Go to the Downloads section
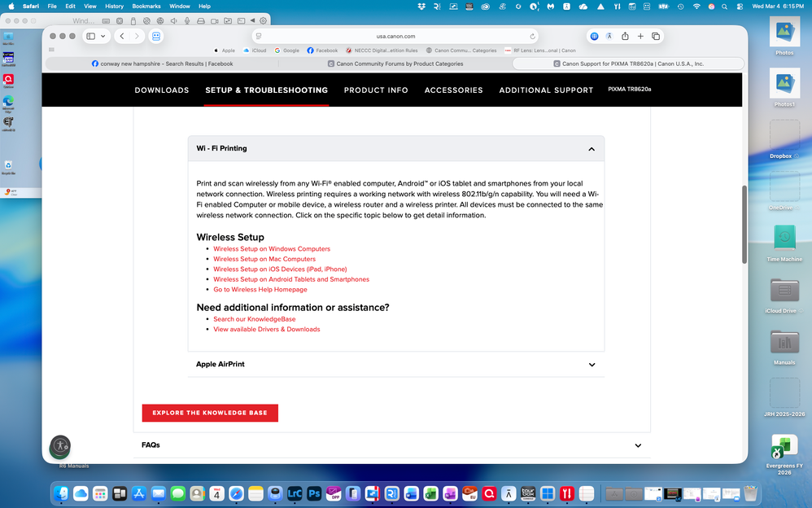 [x=162, y=90]
